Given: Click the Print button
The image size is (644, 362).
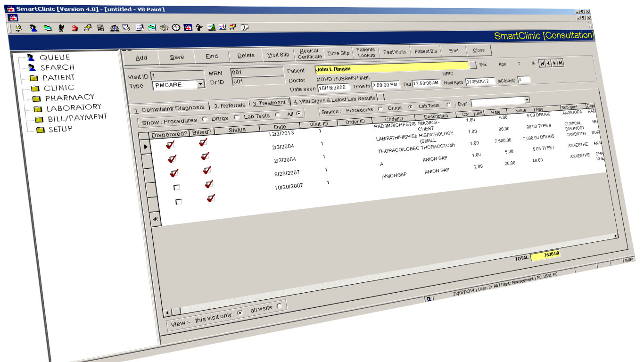Looking at the screenshot, I should 454,50.
